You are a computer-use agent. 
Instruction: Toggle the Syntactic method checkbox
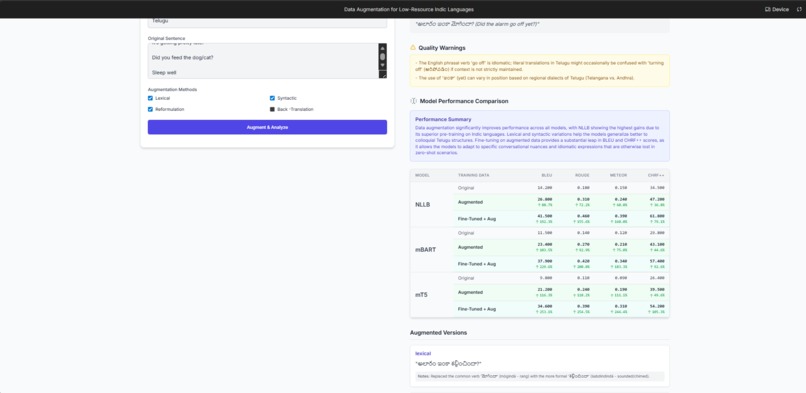pyautogui.click(x=272, y=98)
